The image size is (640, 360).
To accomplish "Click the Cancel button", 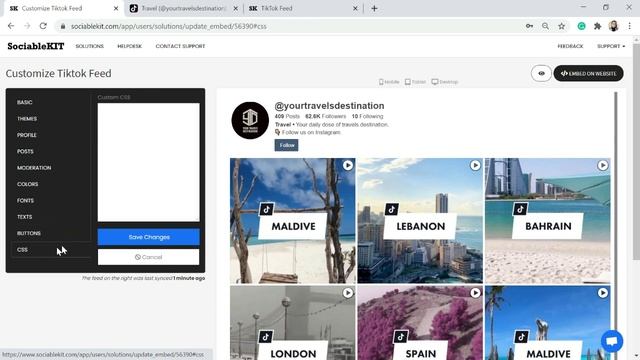I will click(149, 257).
